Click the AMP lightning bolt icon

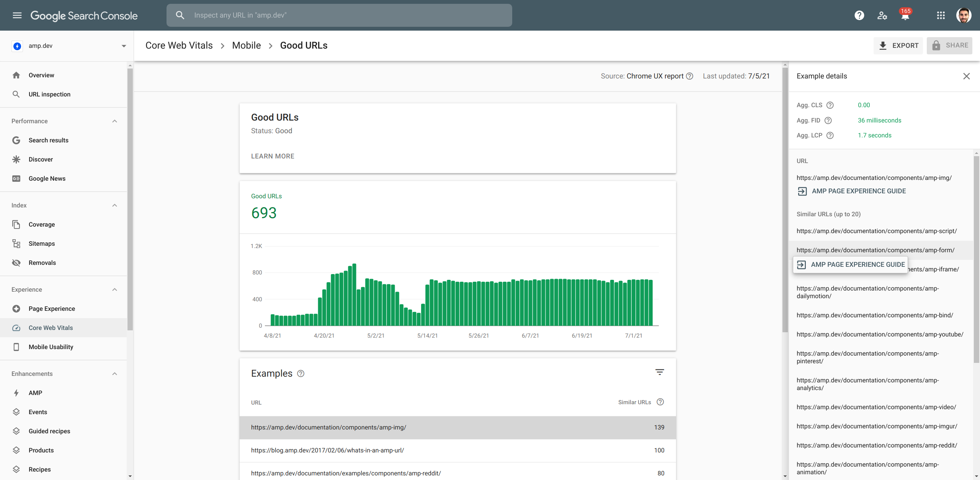16,393
